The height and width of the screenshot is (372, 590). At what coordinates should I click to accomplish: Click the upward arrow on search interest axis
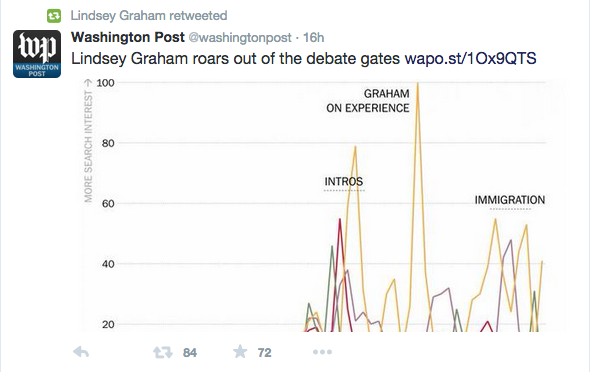click(88, 82)
